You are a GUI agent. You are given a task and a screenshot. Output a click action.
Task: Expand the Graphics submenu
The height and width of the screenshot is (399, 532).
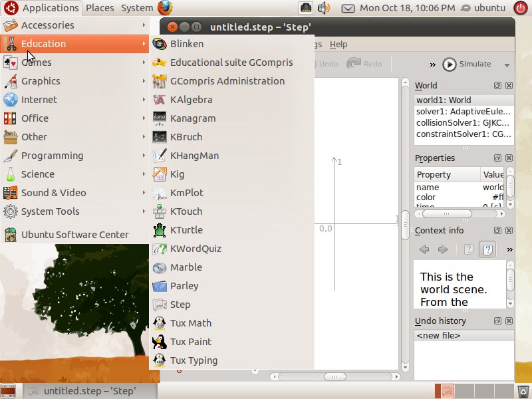(74, 81)
